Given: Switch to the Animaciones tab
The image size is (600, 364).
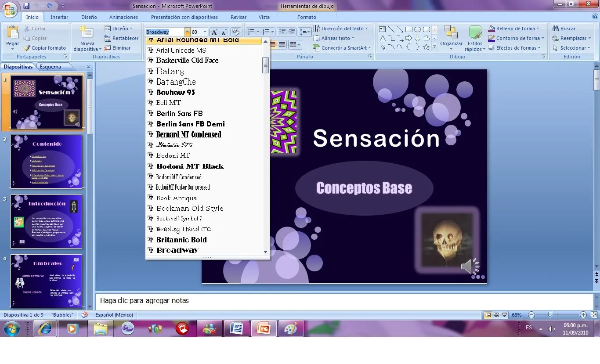Looking at the screenshot, I should click(x=123, y=17).
